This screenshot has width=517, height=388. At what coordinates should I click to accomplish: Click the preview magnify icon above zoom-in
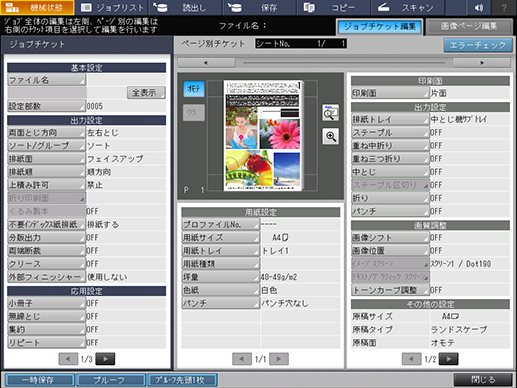(x=330, y=113)
